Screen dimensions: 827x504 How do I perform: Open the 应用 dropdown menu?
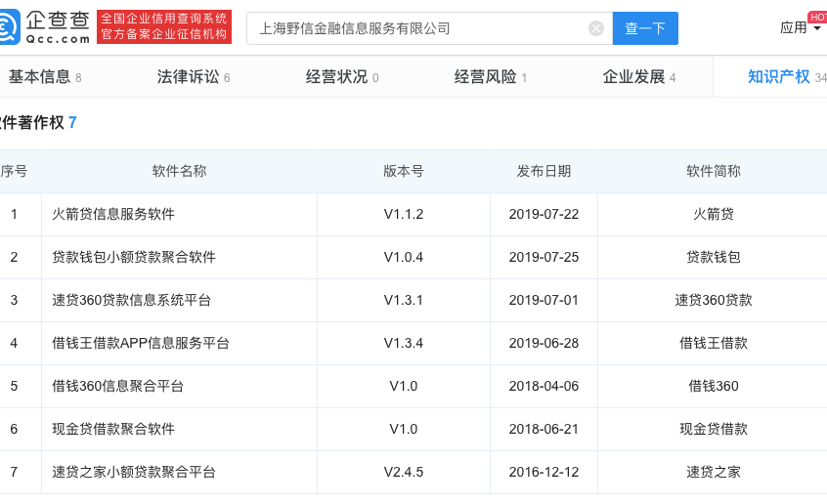[x=800, y=28]
